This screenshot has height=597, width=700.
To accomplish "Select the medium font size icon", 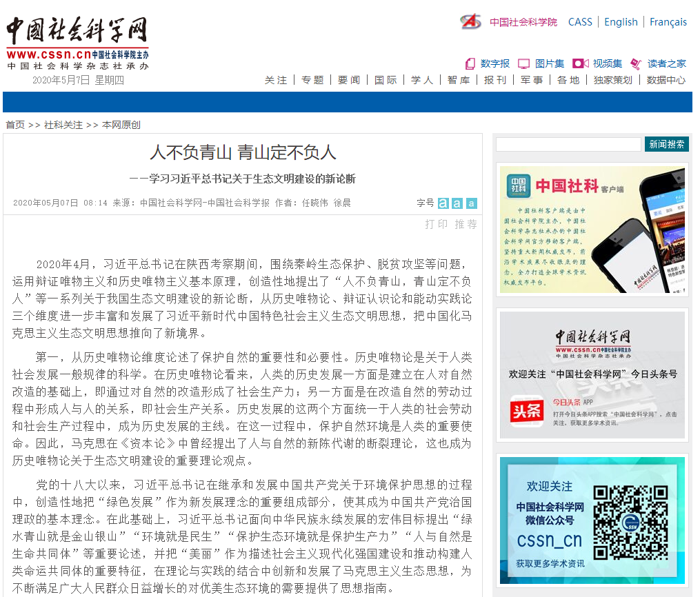I will (x=457, y=203).
